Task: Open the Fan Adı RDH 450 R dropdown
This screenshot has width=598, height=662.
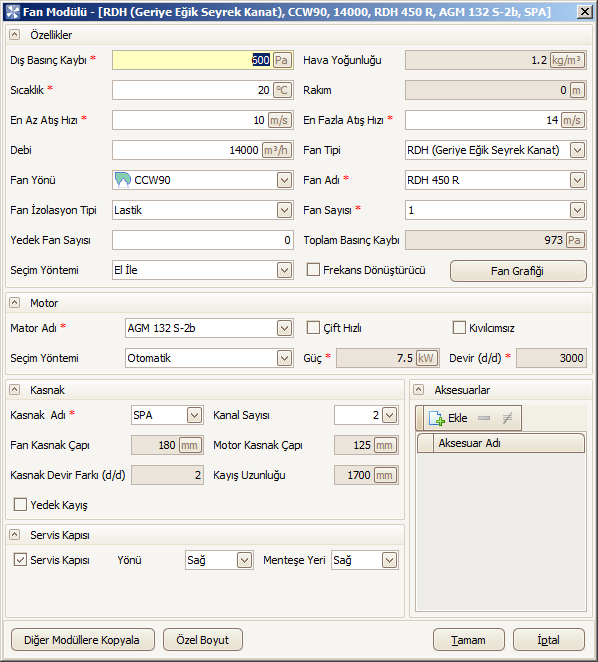Action: pos(577,180)
